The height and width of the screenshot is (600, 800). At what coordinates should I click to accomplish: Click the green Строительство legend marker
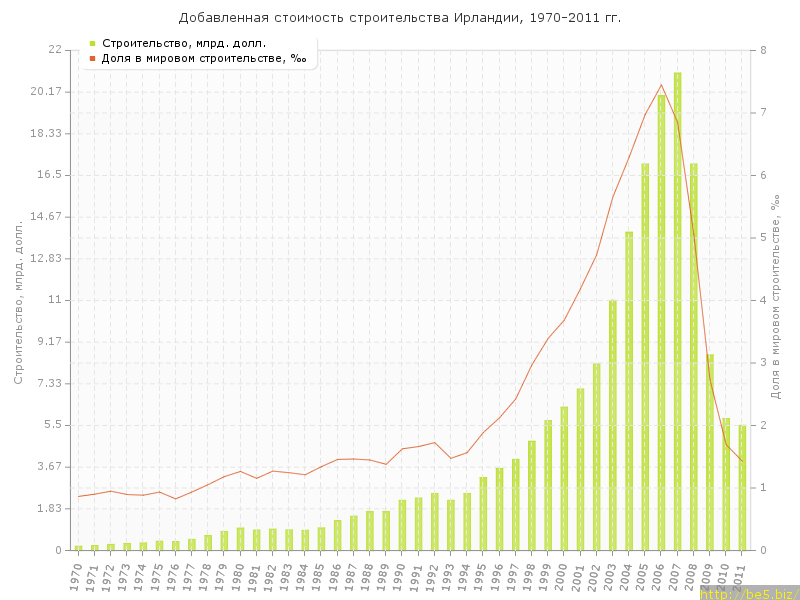coord(92,43)
